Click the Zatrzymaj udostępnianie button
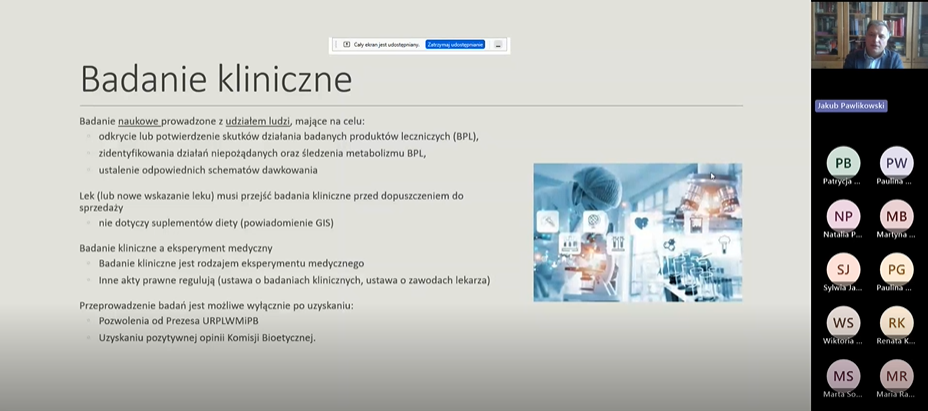The image size is (928, 411). click(455, 45)
